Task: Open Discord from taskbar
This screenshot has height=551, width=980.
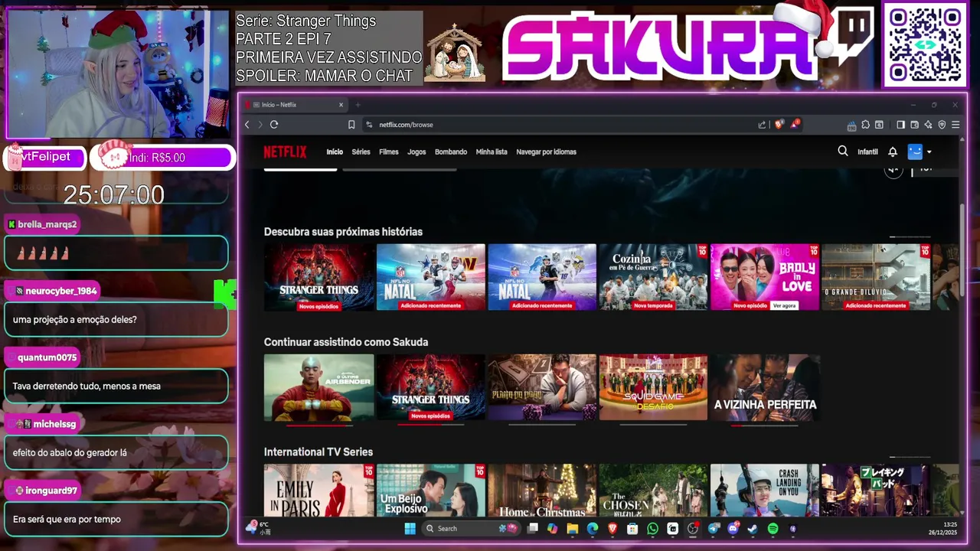Action: 733,529
